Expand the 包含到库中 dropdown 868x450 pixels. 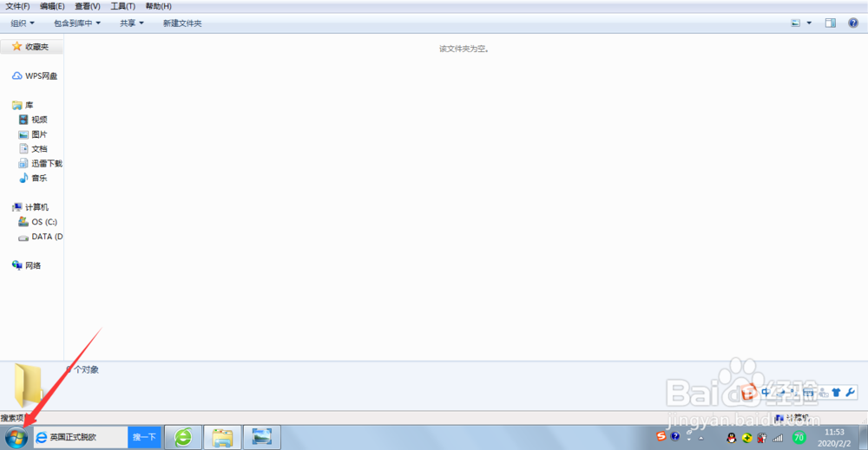click(77, 23)
